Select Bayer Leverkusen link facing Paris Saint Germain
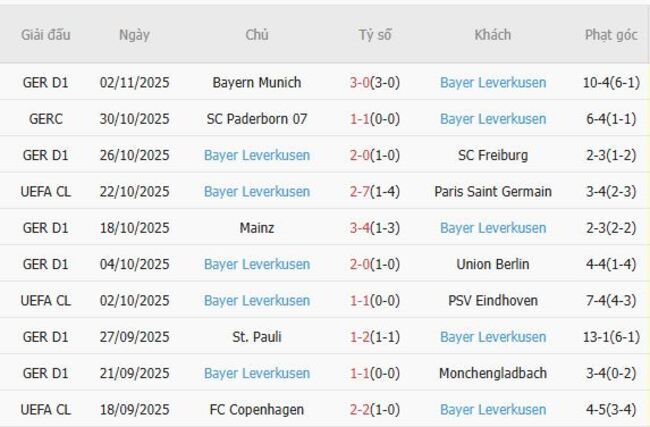The height and width of the screenshot is (427, 650). [257, 192]
